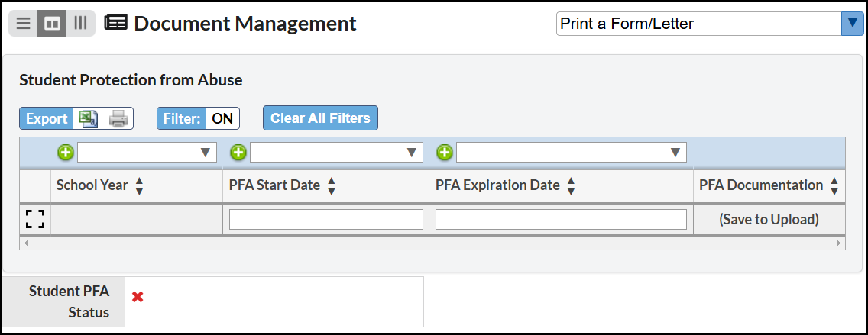Open the first column filter dropdown

click(147, 152)
